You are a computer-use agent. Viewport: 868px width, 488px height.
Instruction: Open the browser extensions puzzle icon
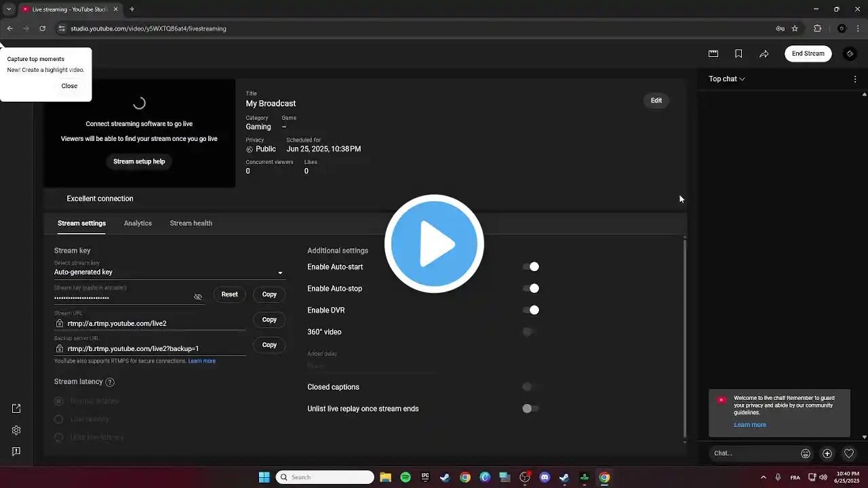818,28
